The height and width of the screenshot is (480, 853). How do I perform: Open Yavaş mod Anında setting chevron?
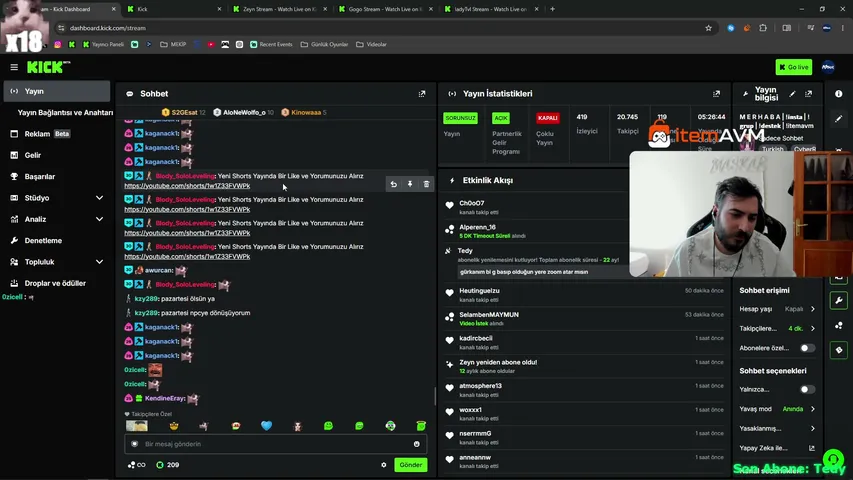(813, 409)
